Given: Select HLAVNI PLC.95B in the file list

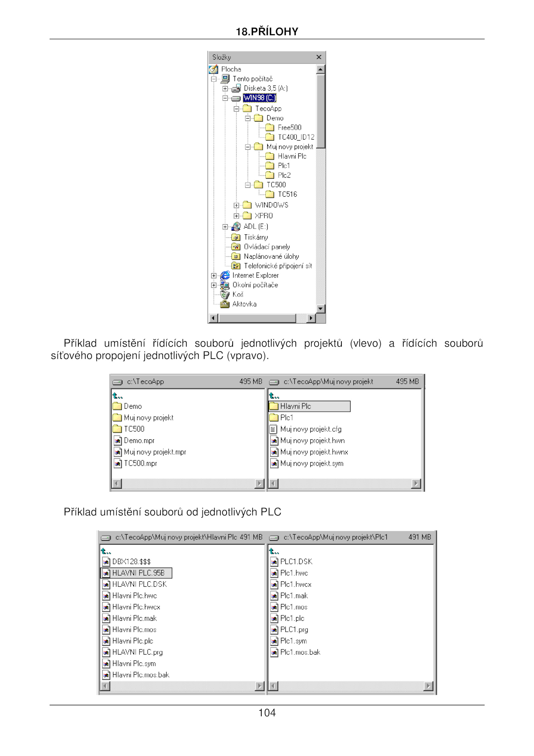Looking at the screenshot, I should coord(138,573).
